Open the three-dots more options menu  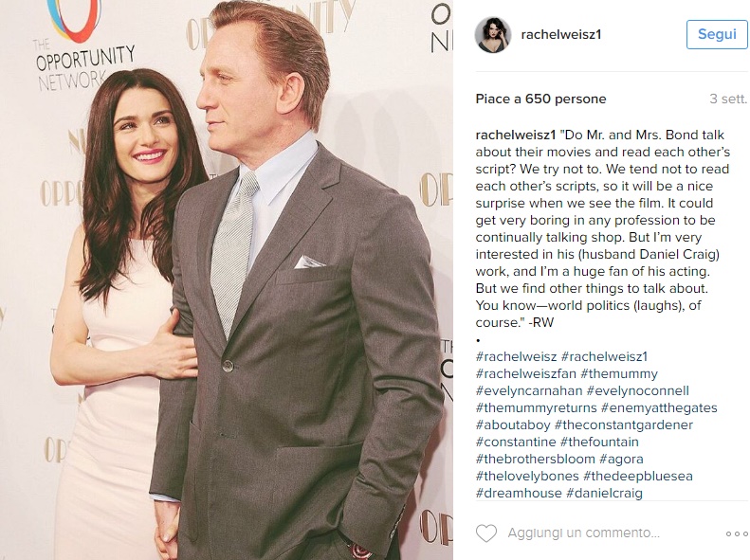737,533
